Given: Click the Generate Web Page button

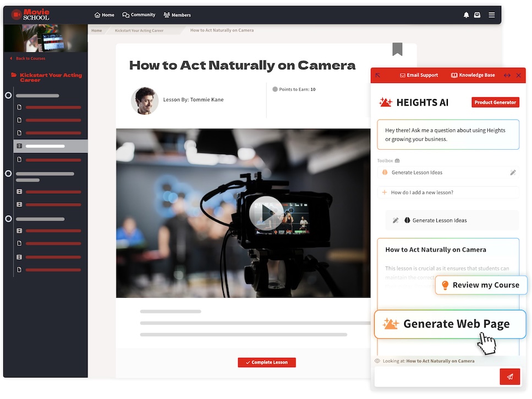Looking at the screenshot, I should pos(450,324).
